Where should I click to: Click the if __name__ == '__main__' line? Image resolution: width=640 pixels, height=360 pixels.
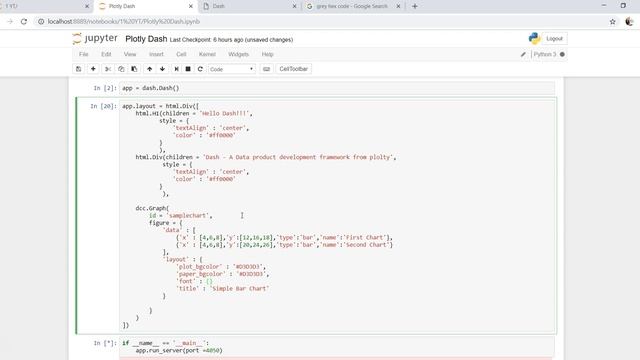(165, 343)
